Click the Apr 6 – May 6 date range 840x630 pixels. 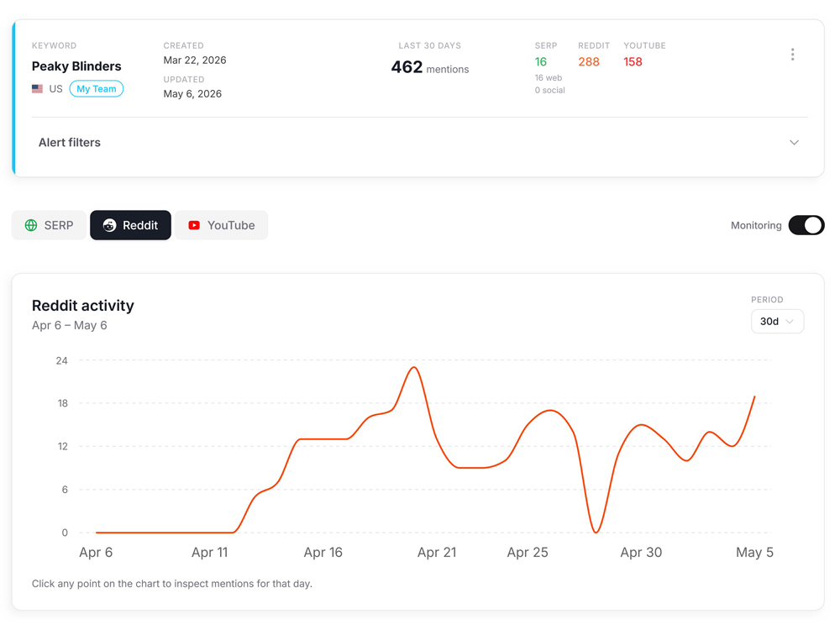pyautogui.click(x=70, y=326)
